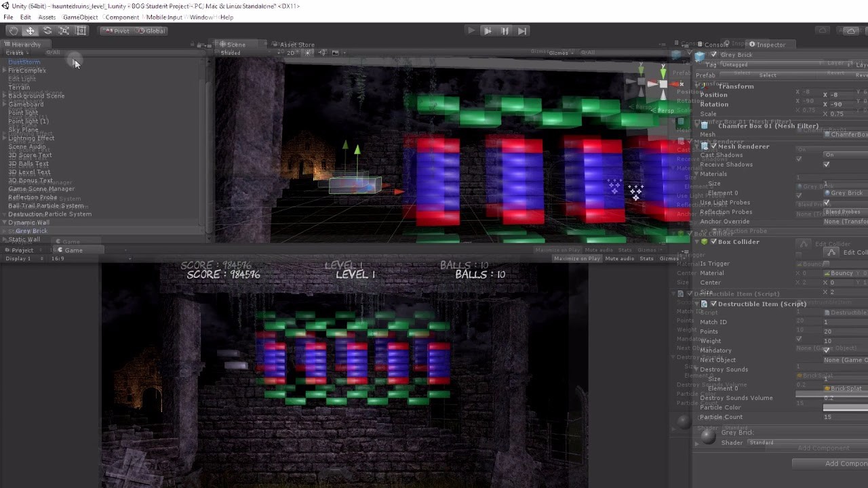Select Grey Brick in Hierarchy
Viewport: 868px width, 488px height.
pos(31,231)
